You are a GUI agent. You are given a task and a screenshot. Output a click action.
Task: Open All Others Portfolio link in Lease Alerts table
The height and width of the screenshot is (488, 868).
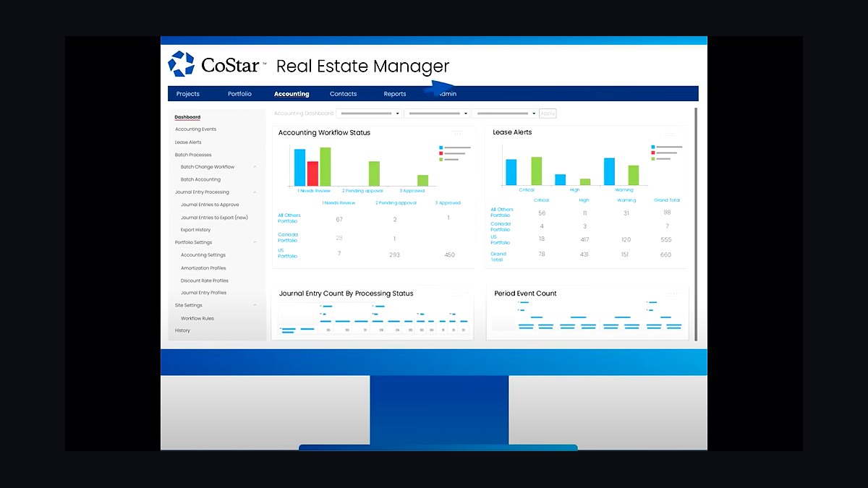pos(502,212)
